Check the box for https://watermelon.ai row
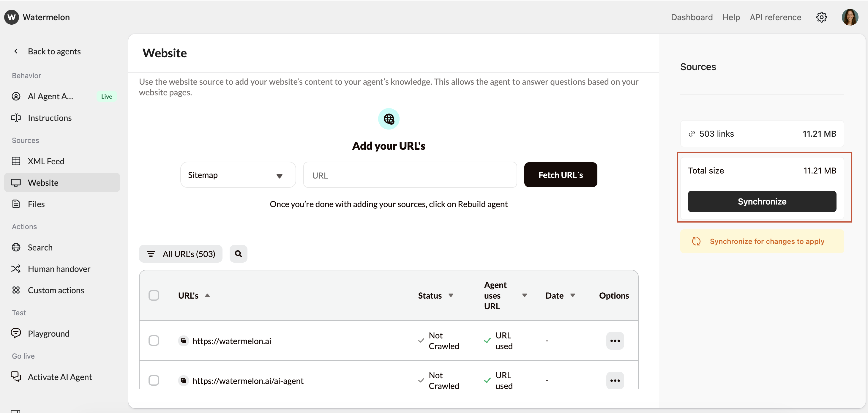 tap(154, 341)
